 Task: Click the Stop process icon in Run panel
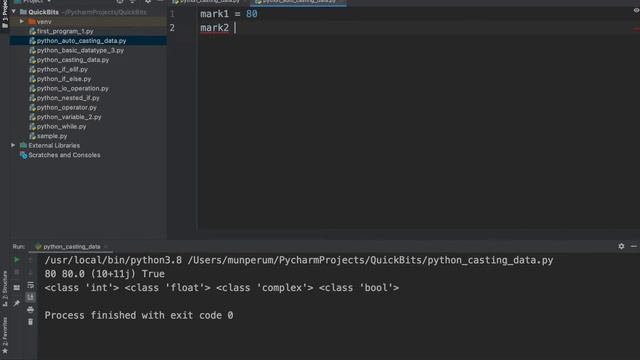[17, 272]
